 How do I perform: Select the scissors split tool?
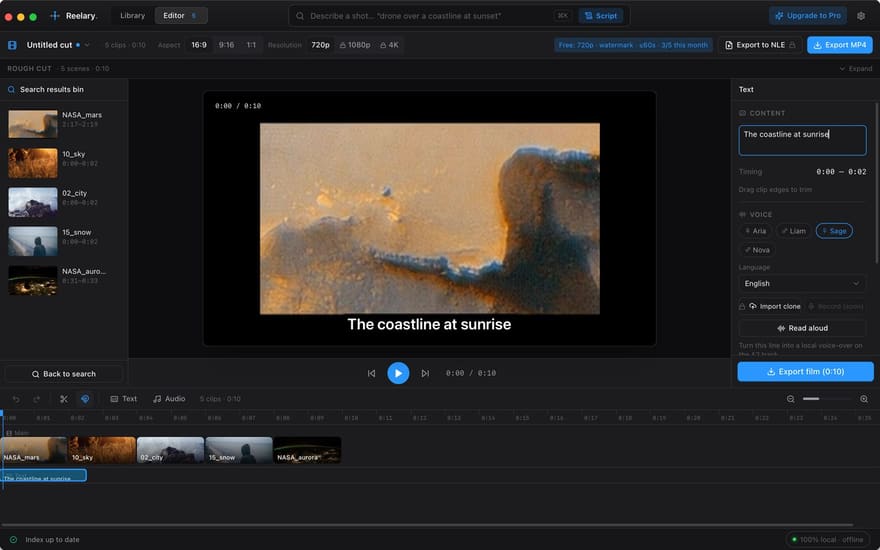64,399
